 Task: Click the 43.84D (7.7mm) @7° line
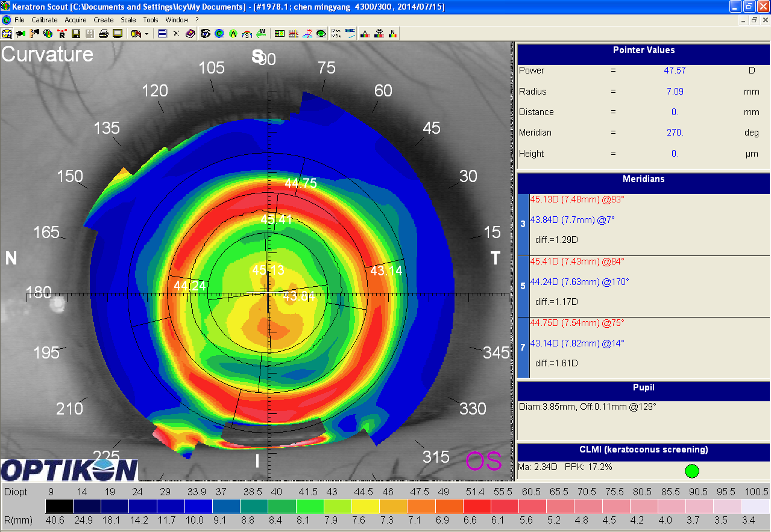click(x=572, y=220)
